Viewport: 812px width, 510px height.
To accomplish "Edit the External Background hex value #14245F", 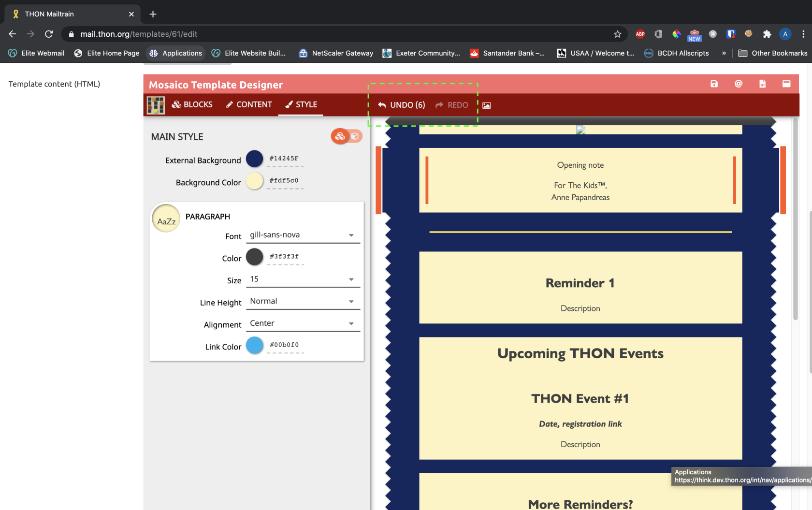I will click(285, 159).
